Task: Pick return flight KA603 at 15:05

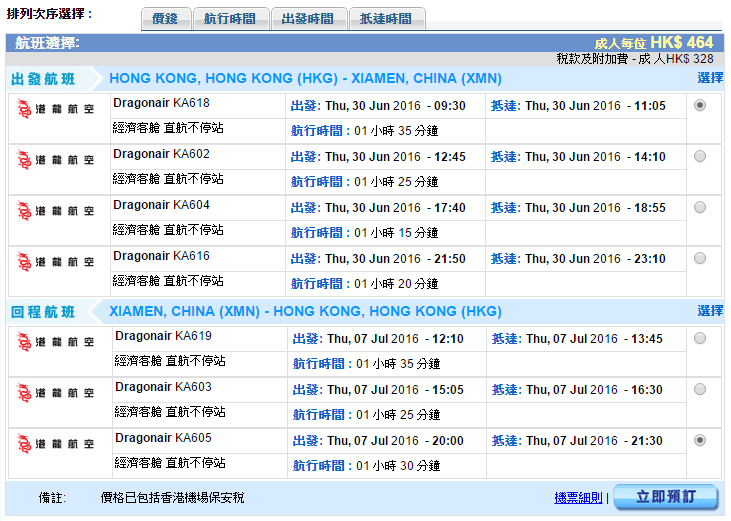Action: pyautogui.click(x=699, y=389)
